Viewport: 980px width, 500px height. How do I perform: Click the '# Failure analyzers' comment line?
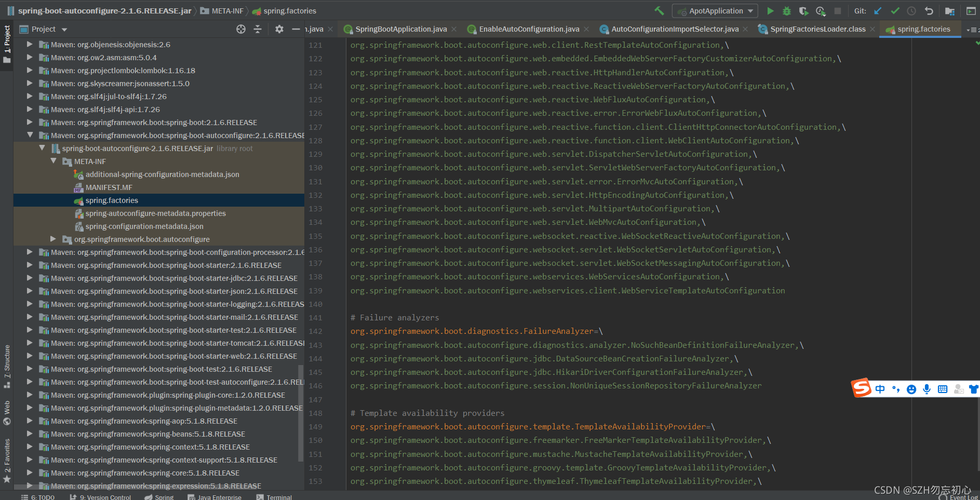[x=395, y=317]
